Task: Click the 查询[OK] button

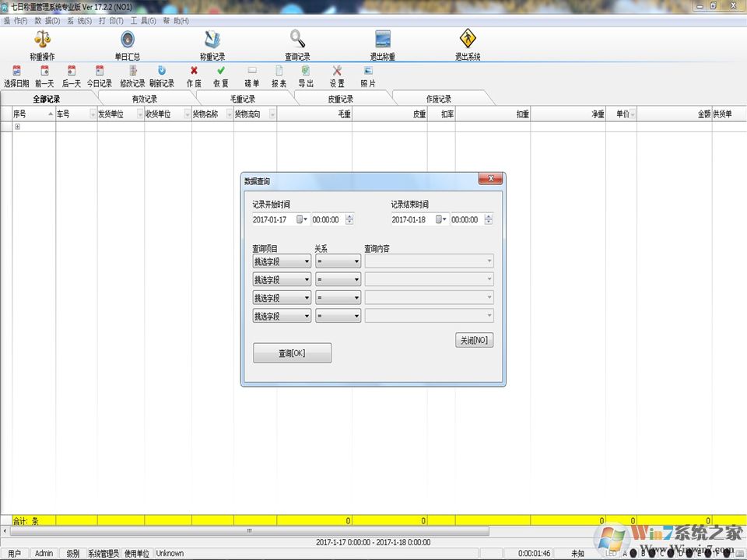Action: click(x=292, y=353)
